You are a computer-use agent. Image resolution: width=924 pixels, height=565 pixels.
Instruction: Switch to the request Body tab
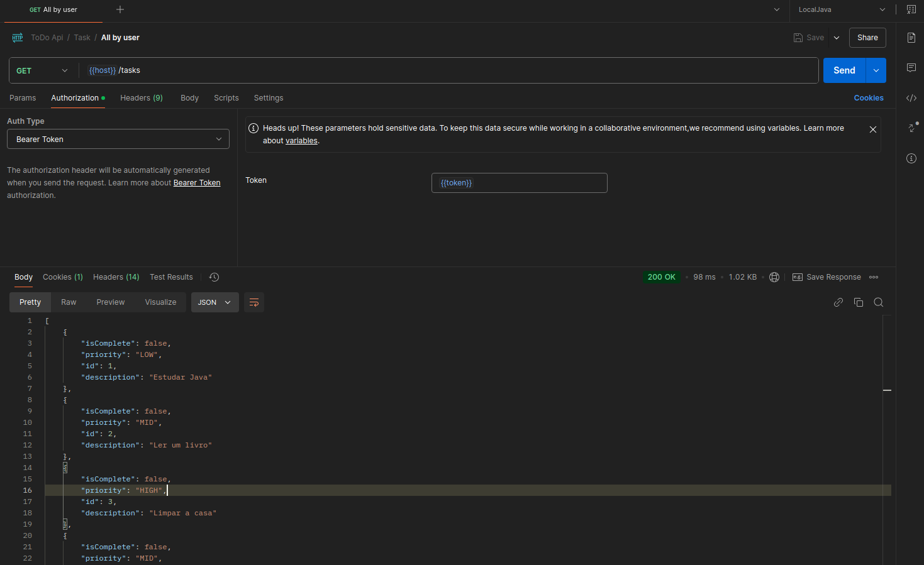click(x=189, y=98)
